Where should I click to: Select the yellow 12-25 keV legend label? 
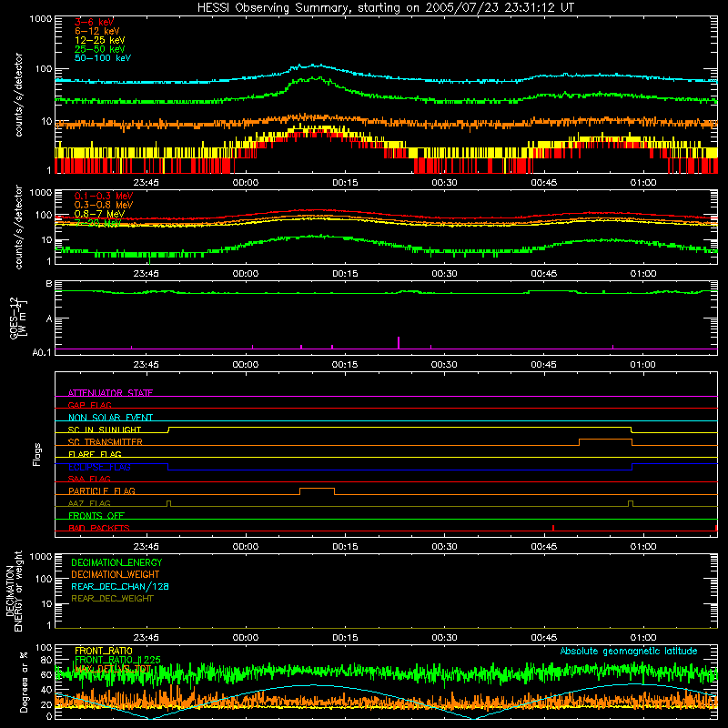[x=100, y=40]
